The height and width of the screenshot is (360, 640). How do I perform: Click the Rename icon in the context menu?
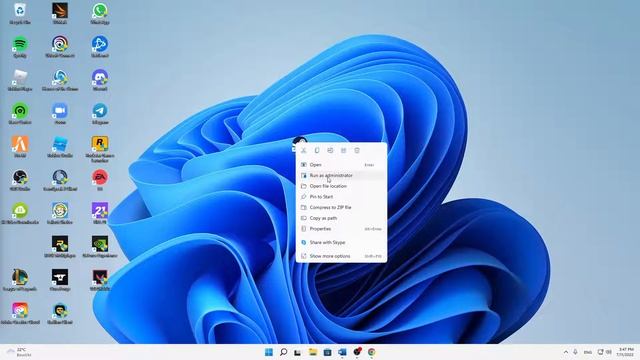[330, 151]
